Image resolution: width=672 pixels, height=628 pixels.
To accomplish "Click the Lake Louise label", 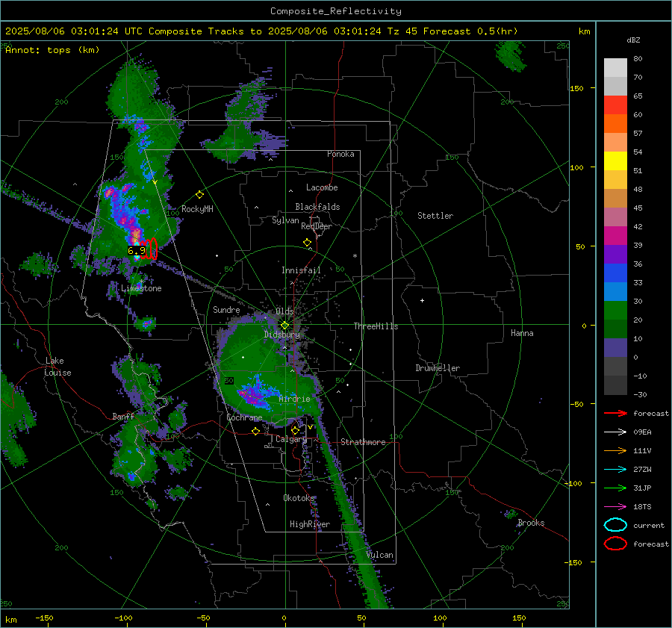I will [x=57, y=367].
